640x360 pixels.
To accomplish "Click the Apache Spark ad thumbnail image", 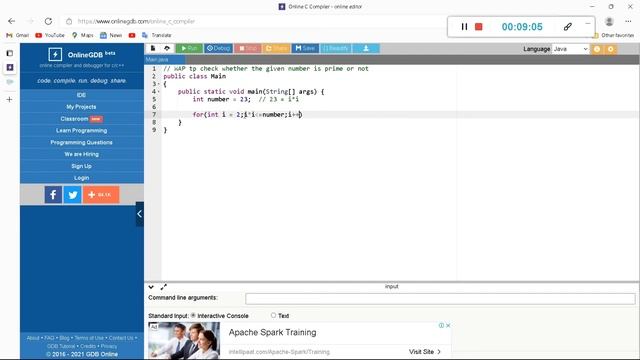I will (184, 340).
